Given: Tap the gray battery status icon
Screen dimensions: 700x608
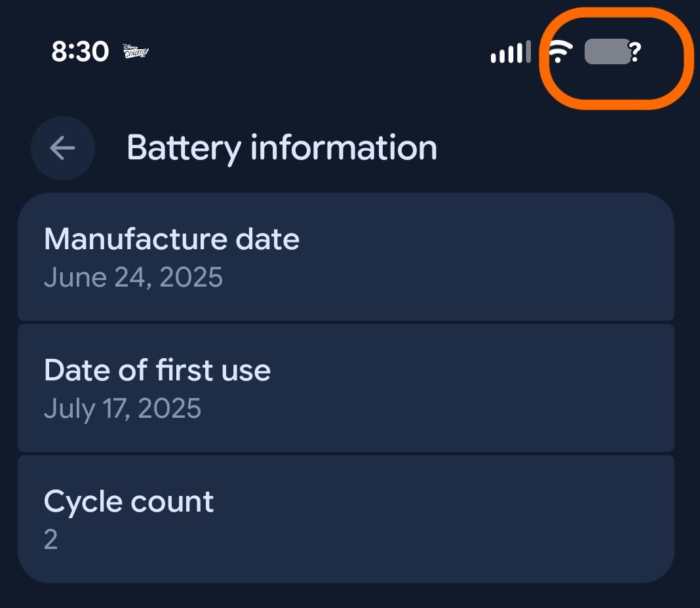Looking at the screenshot, I should 607,51.
